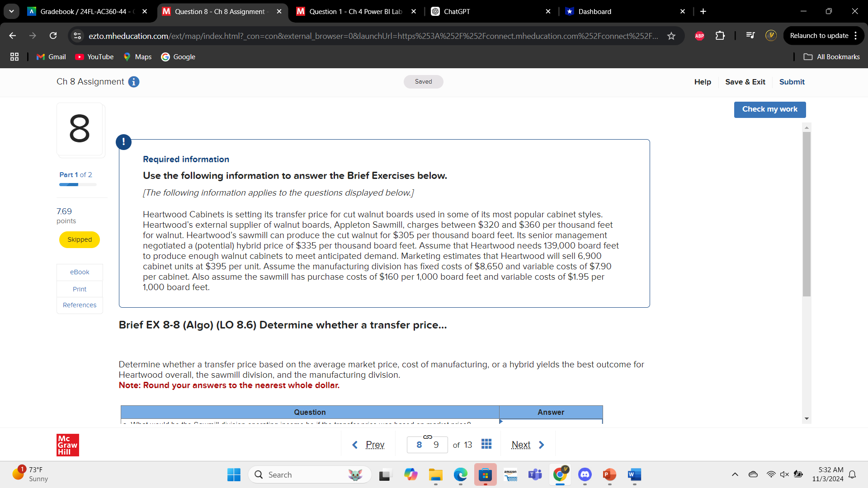The width and height of the screenshot is (868, 488).
Task: Expand the Relaunch to update menu dots
Action: (x=858, y=35)
